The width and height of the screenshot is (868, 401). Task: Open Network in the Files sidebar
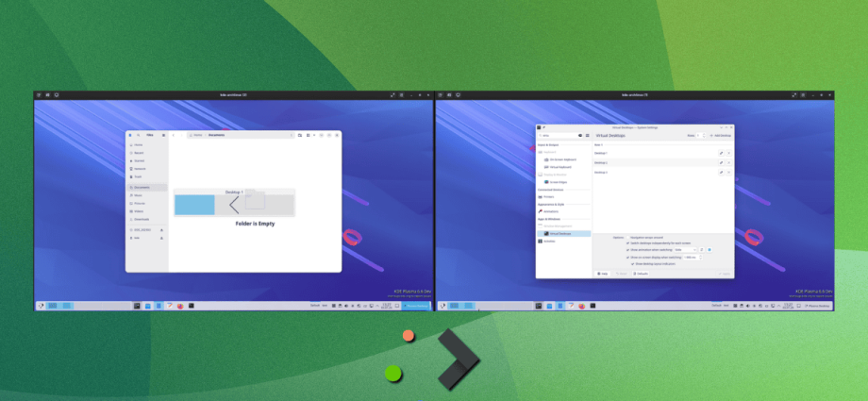tap(146, 169)
